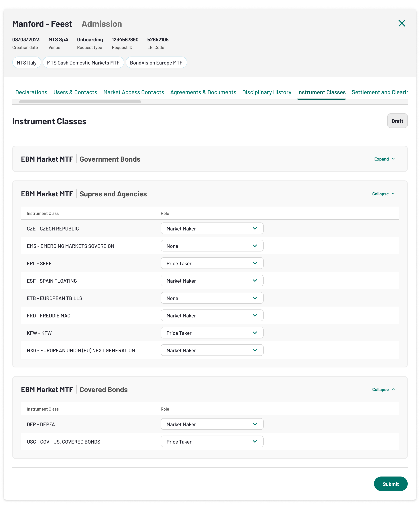Click the ESF - SPAIN FLOATING label
Viewport: 420px width, 520px height.
[x=52, y=281]
